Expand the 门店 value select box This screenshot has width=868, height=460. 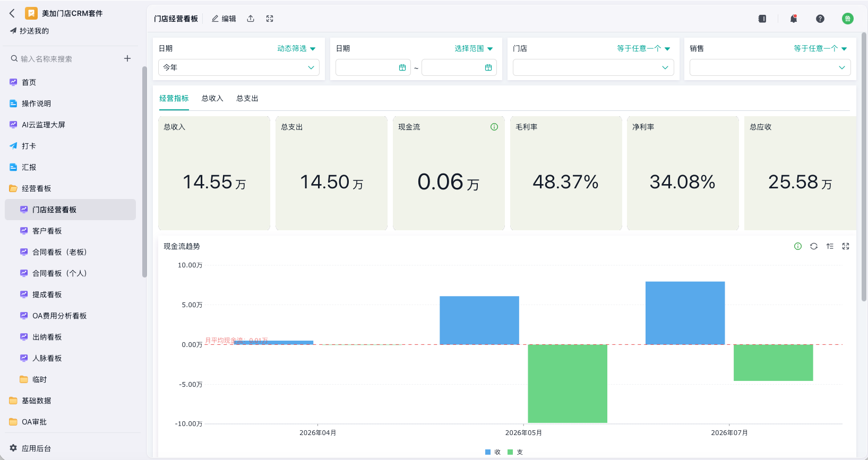593,67
